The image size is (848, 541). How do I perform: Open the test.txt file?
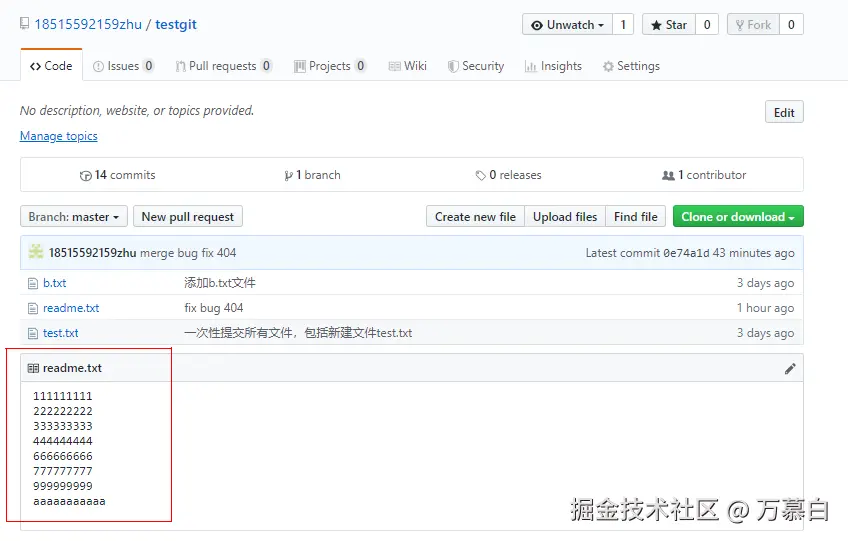[x=61, y=333]
